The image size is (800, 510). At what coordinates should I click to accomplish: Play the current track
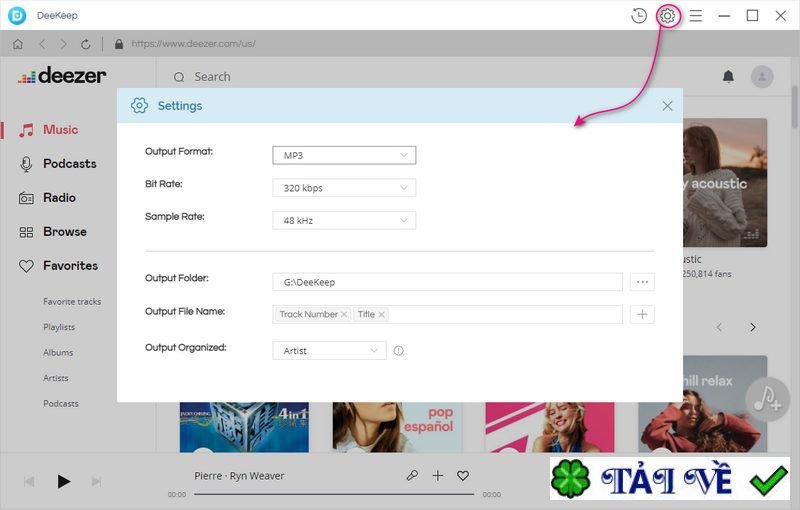pos(63,481)
